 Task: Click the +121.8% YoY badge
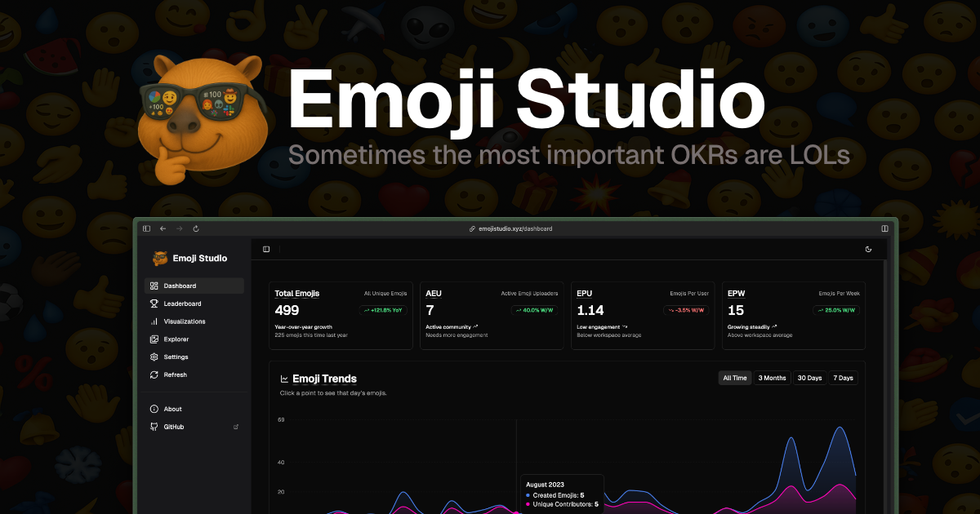coord(383,310)
